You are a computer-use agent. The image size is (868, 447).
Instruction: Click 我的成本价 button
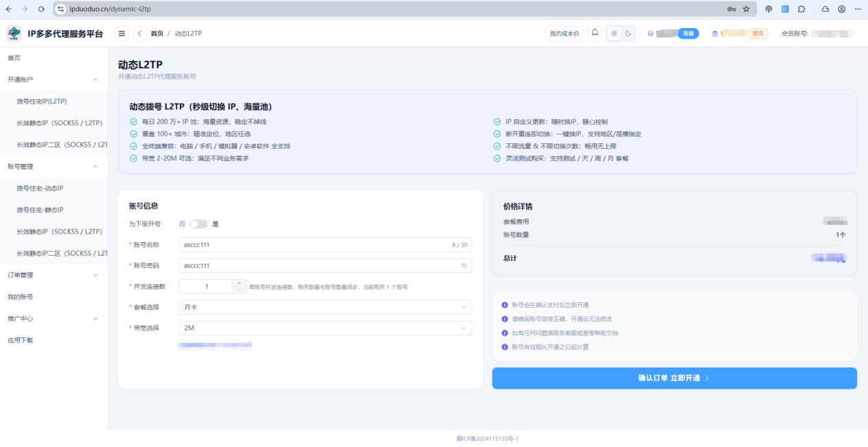[564, 34]
